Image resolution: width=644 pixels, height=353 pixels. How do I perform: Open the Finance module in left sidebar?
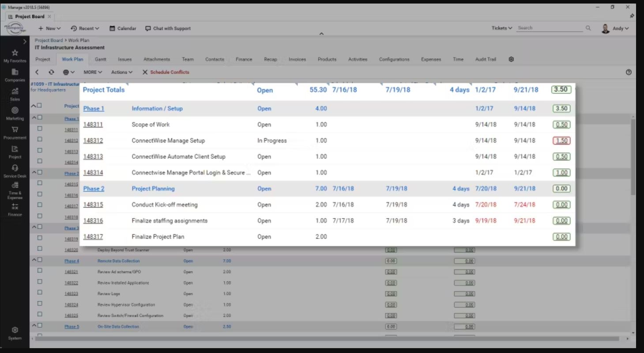pos(15,210)
